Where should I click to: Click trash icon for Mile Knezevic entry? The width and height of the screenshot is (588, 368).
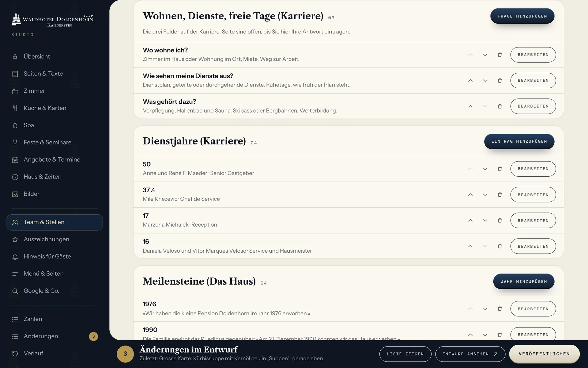(x=500, y=195)
